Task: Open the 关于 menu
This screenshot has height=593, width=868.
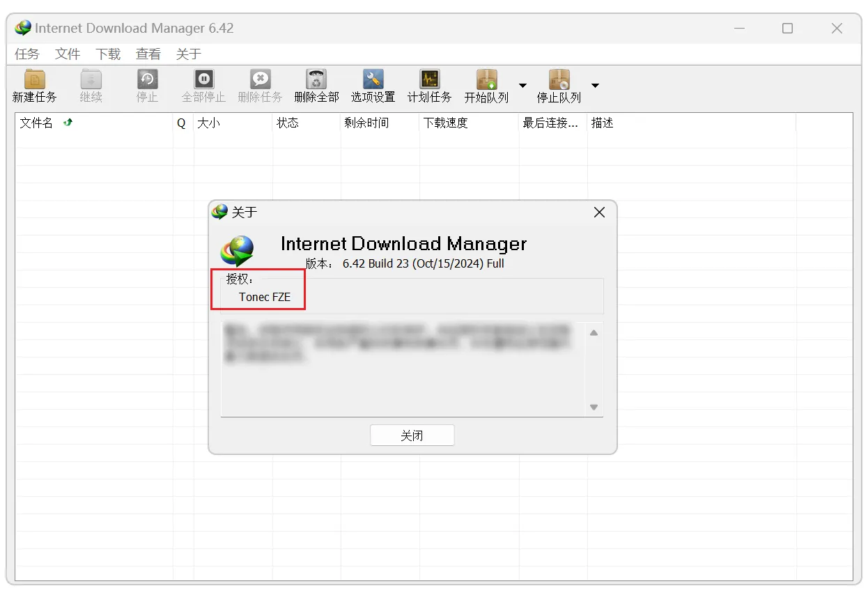Action: [189, 54]
